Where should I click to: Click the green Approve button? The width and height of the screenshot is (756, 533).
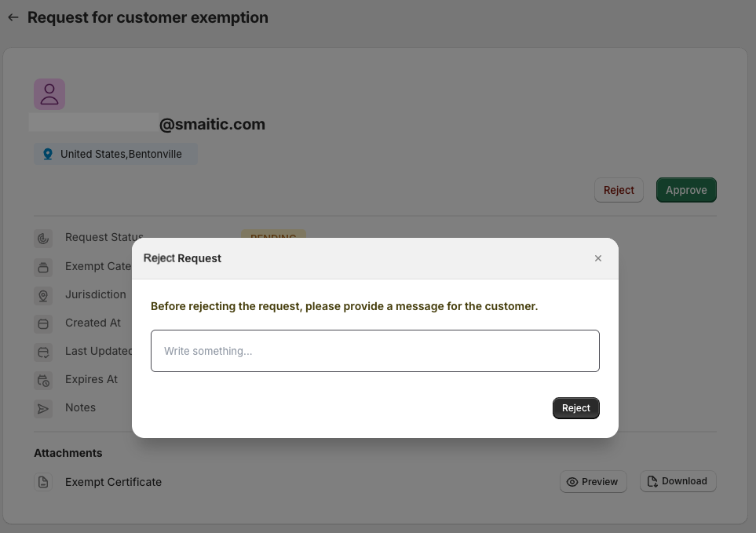[686, 190]
